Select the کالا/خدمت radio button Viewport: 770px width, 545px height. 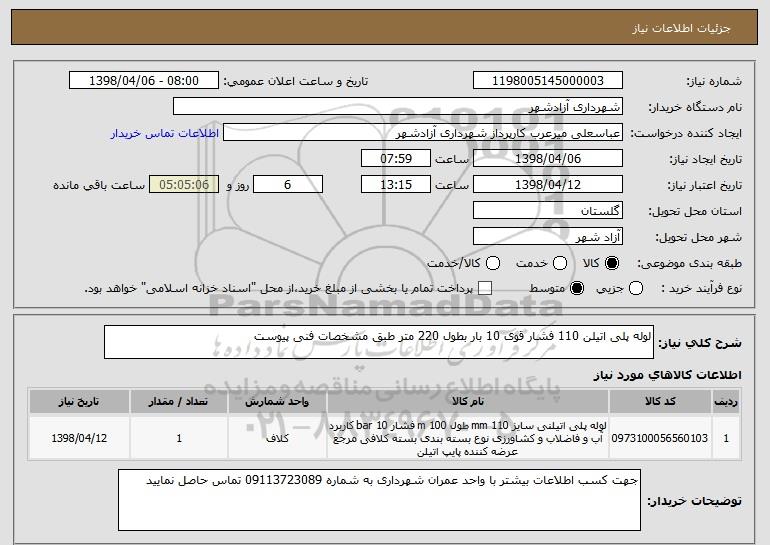(x=493, y=263)
